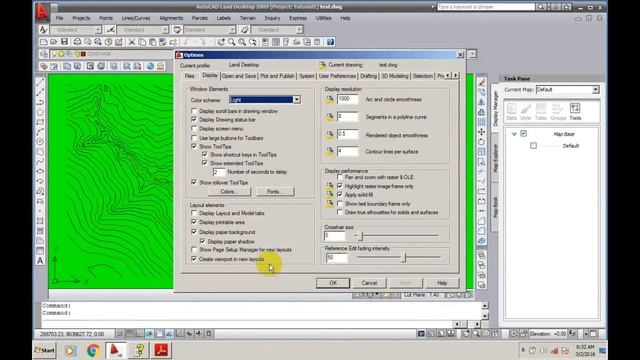Check Display screen menu option
Screen dimensions: 640x360
[194, 129]
